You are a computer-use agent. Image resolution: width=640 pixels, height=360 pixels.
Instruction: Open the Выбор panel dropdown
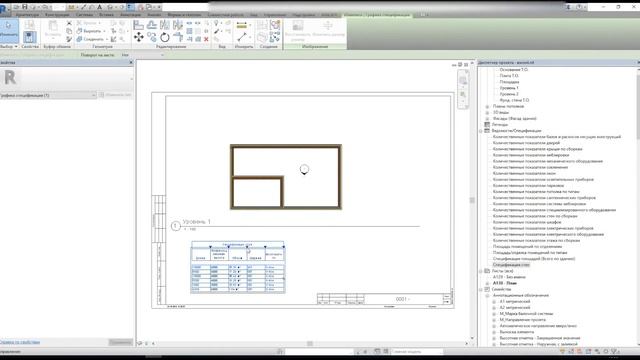tap(9, 47)
